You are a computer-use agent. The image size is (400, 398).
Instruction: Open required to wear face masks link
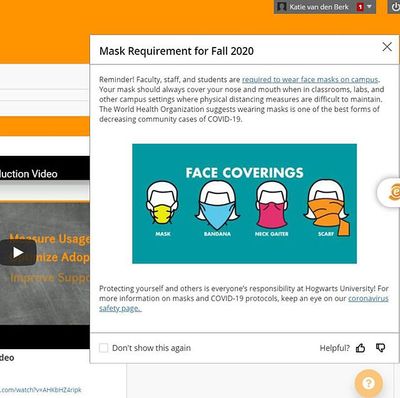tap(310, 79)
